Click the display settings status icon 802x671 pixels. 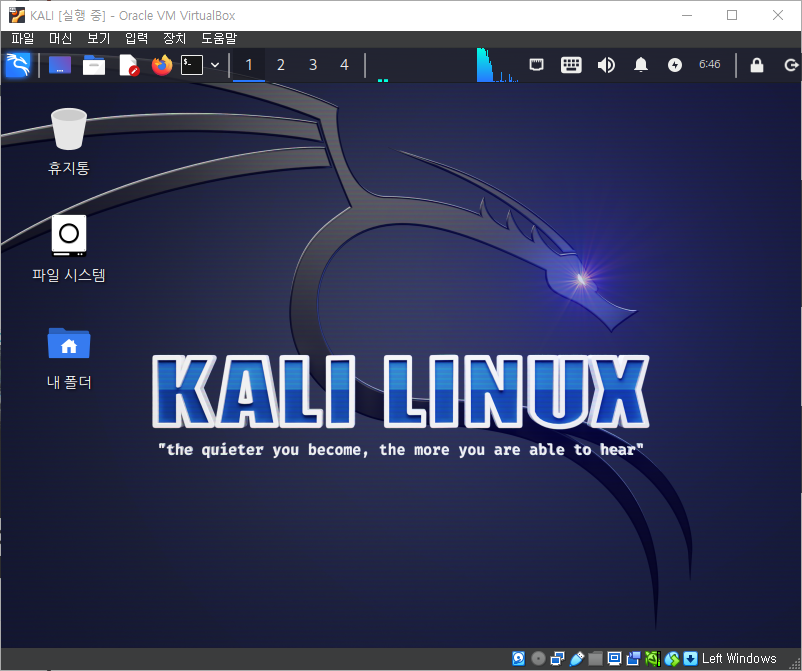point(614,659)
